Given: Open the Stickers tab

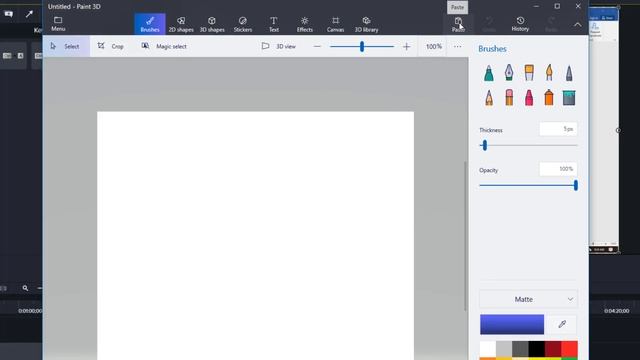Looking at the screenshot, I should click(243, 24).
